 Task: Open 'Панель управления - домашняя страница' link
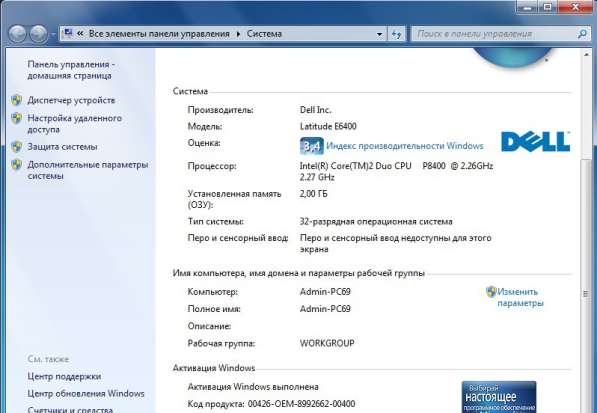click(71, 70)
